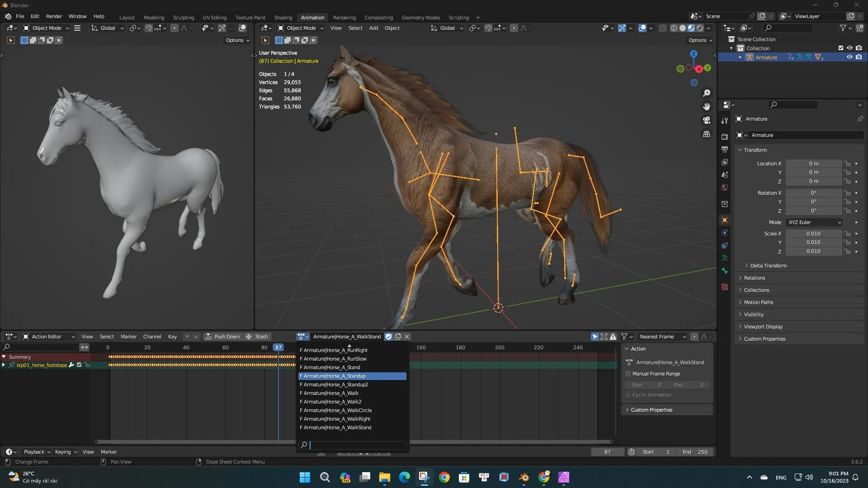The image size is (868, 488).
Task: Enable Manual Frame Range checkbox
Action: [628, 374]
